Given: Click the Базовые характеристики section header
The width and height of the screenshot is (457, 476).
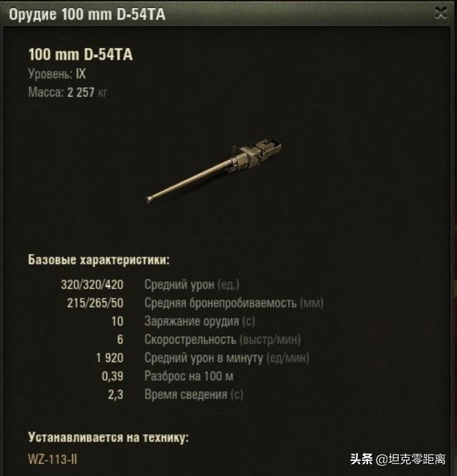Looking at the screenshot, I should (x=99, y=260).
